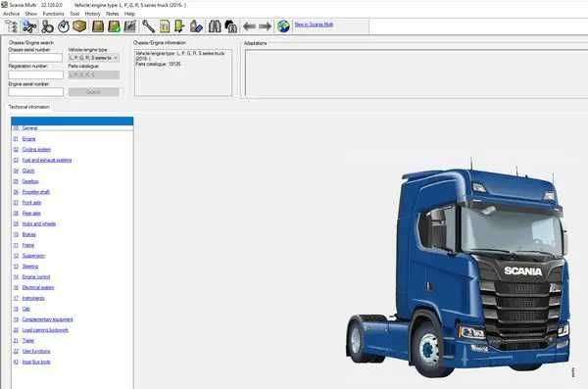
Task: Click inside the Adaptations box
Action: [416, 73]
